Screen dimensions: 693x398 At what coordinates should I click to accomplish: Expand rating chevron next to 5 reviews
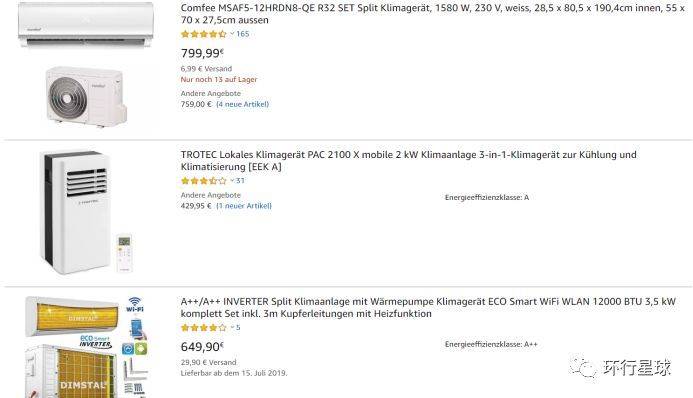[x=232, y=327]
